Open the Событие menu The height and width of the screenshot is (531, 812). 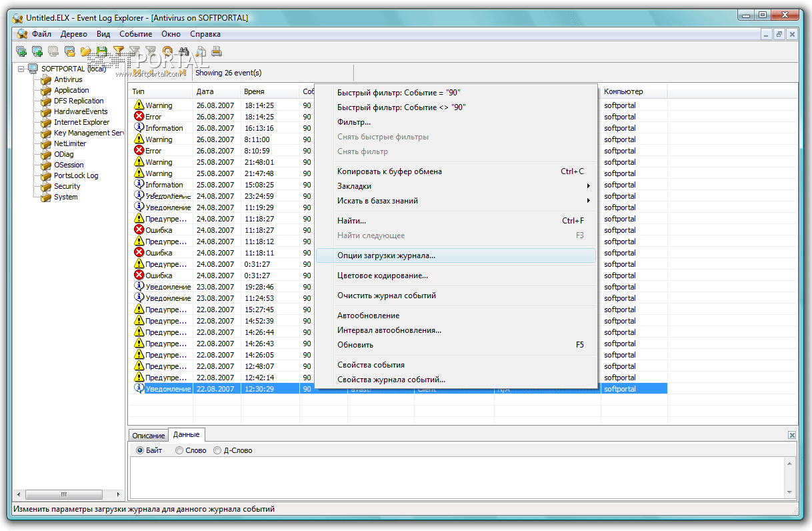136,34
